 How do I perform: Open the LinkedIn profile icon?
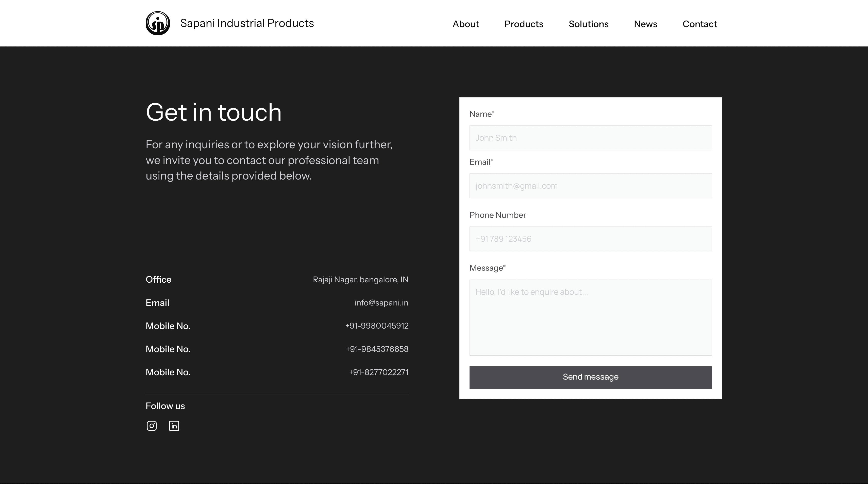(174, 426)
